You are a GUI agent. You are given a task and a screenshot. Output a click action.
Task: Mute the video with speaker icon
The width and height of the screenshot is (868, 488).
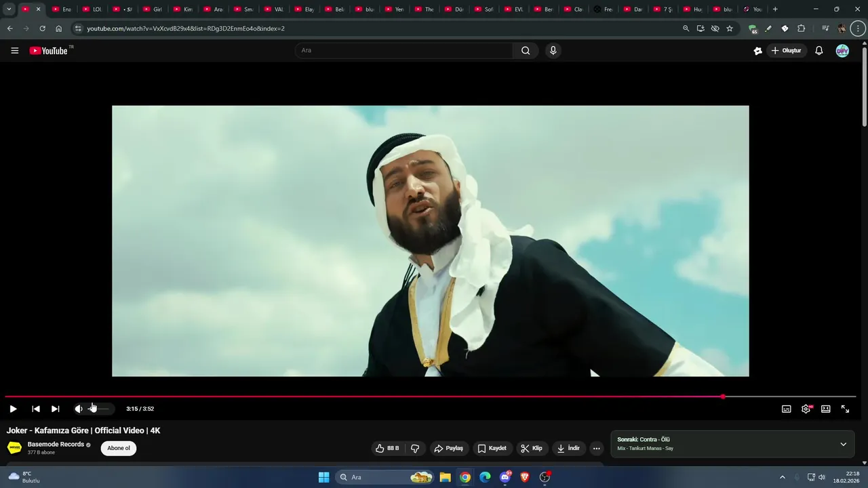click(x=79, y=409)
